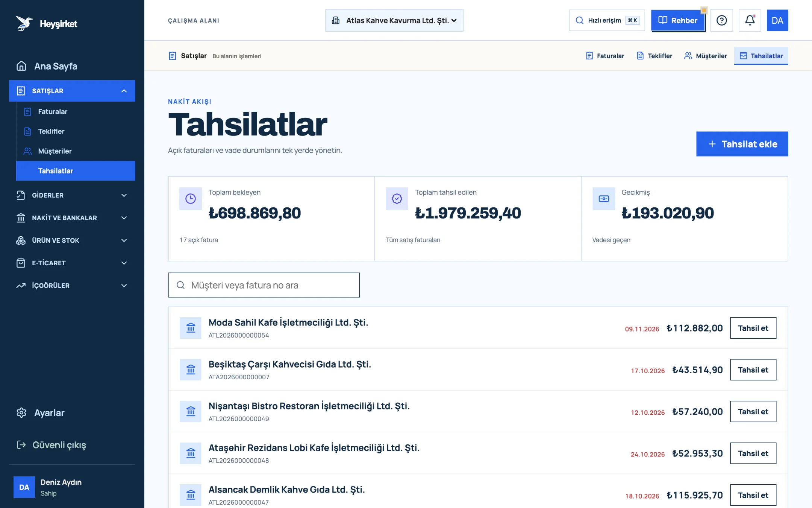Viewport: 812px width, 508px height.
Task: Open notifications bell icon
Action: [750, 20]
